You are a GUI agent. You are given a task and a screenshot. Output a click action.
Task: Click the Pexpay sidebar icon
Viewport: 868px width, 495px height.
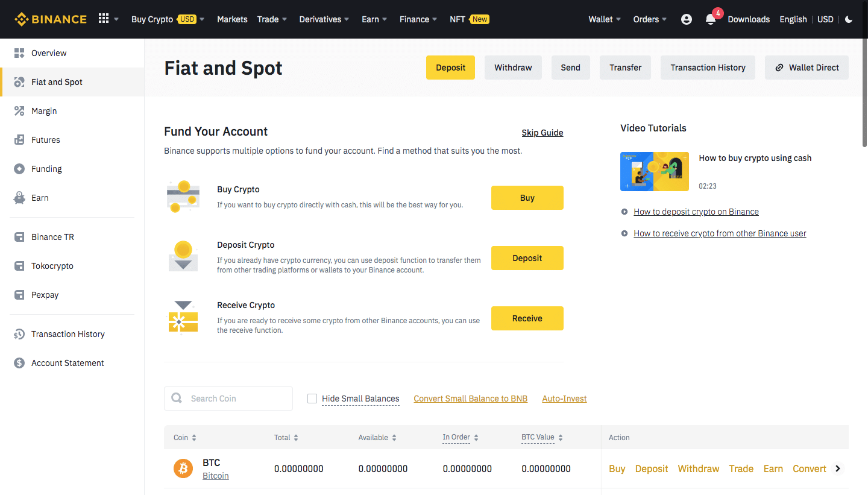19,295
